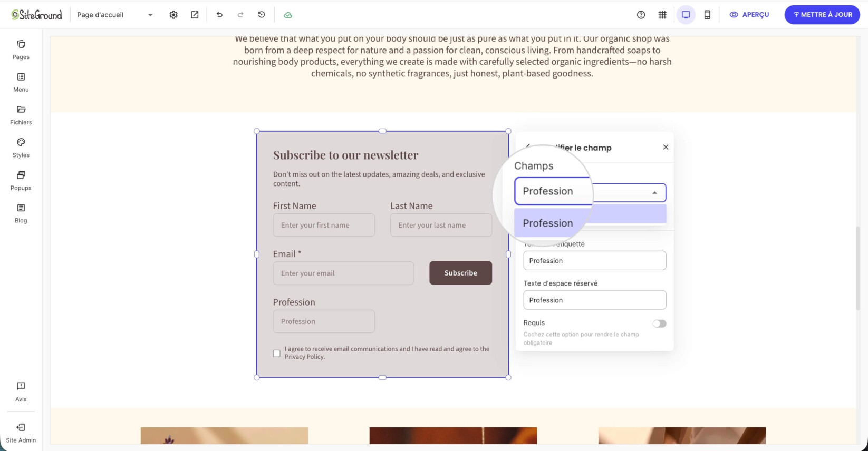
Task: Enable the Requis toggle
Action: 659,323
